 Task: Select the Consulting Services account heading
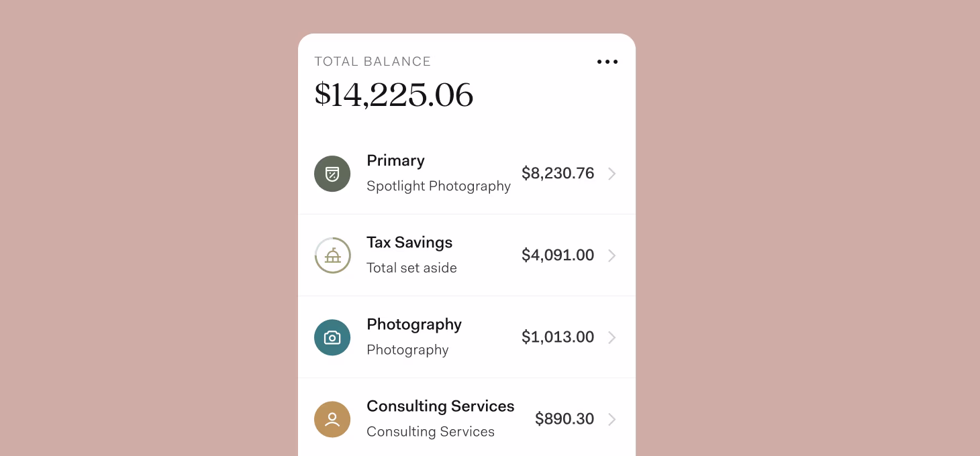(x=440, y=406)
